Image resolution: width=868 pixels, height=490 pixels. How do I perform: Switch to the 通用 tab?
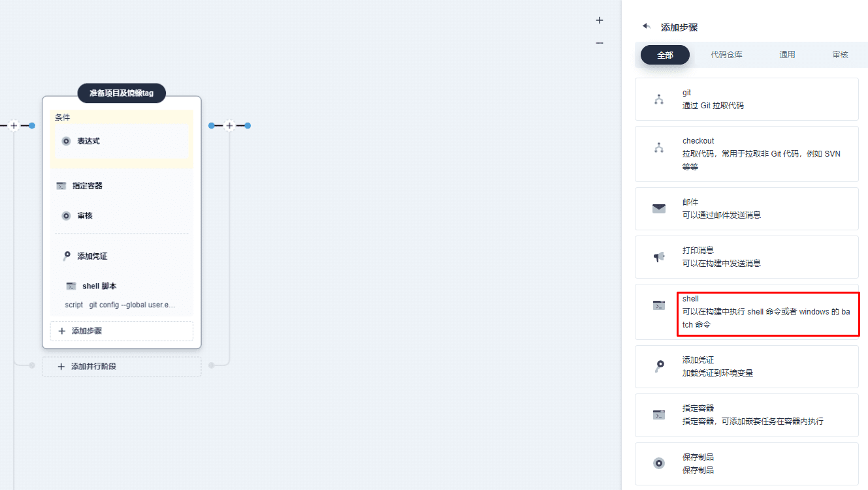pyautogui.click(x=787, y=55)
